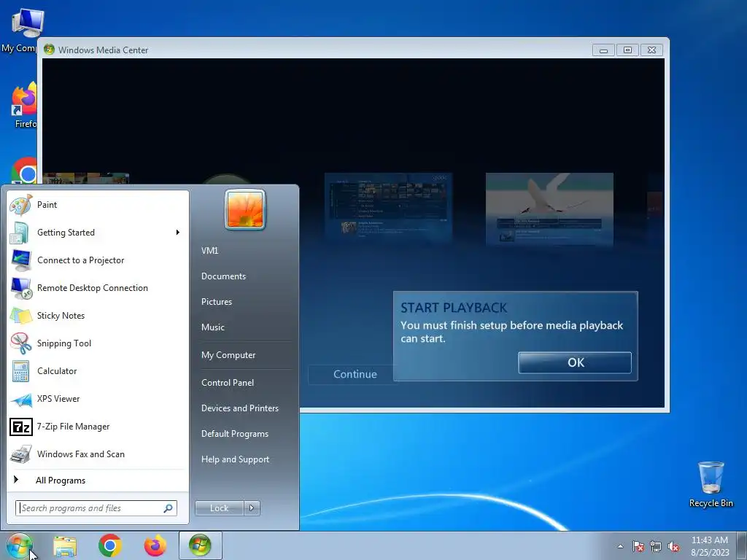
Task: Open the clock showing 11:43 AM
Action: 710,546
